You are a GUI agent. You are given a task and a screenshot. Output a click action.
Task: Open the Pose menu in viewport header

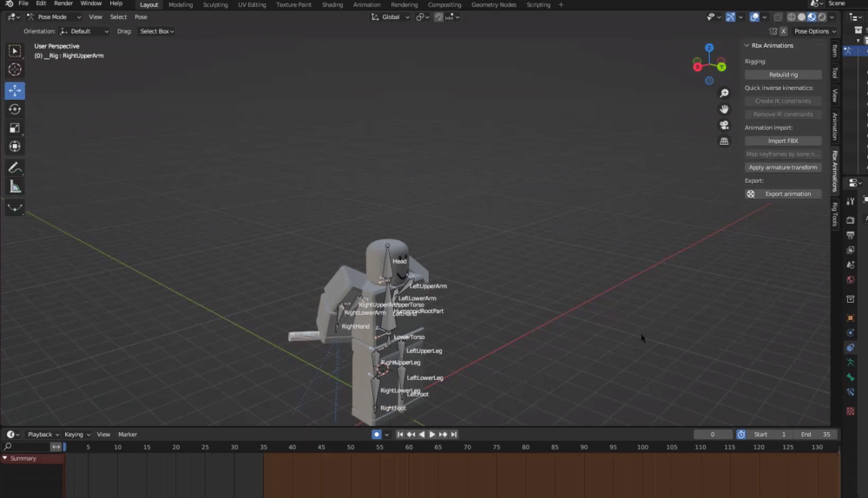click(x=141, y=17)
